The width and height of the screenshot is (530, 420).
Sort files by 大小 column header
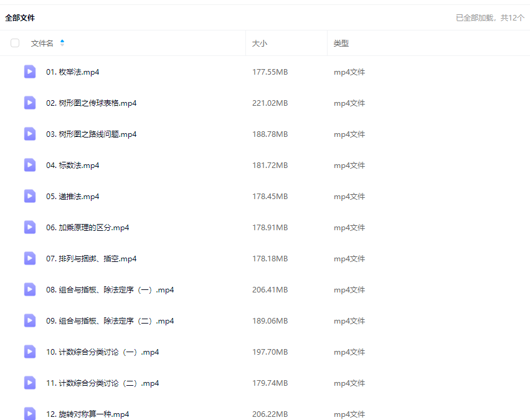point(259,44)
